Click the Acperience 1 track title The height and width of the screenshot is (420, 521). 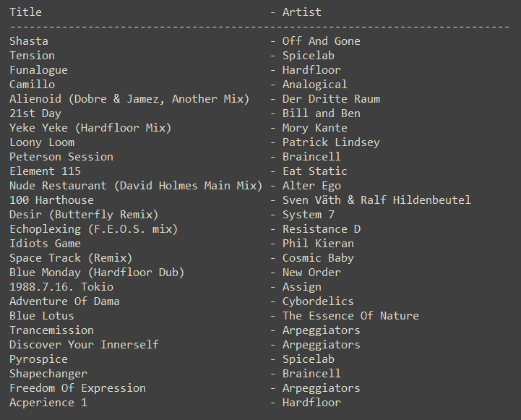click(x=48, y=403)
